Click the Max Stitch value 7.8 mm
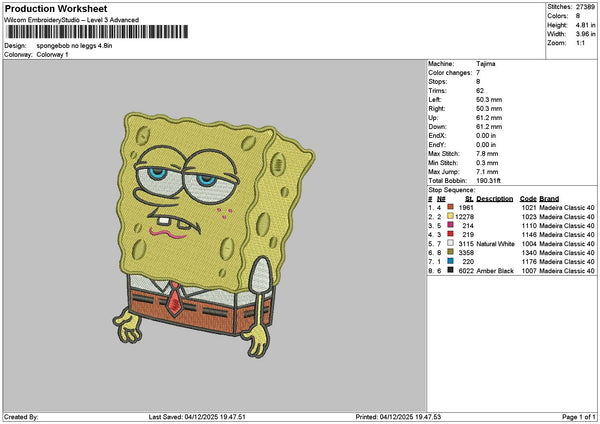The width and height of the screenshot is (600, 424). [487, 154]
